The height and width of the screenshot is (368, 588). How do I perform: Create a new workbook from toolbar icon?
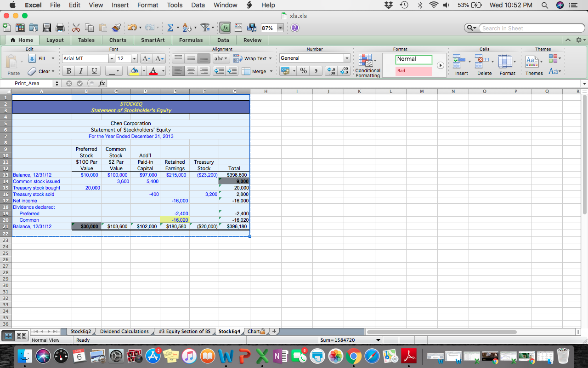point(6,28)
